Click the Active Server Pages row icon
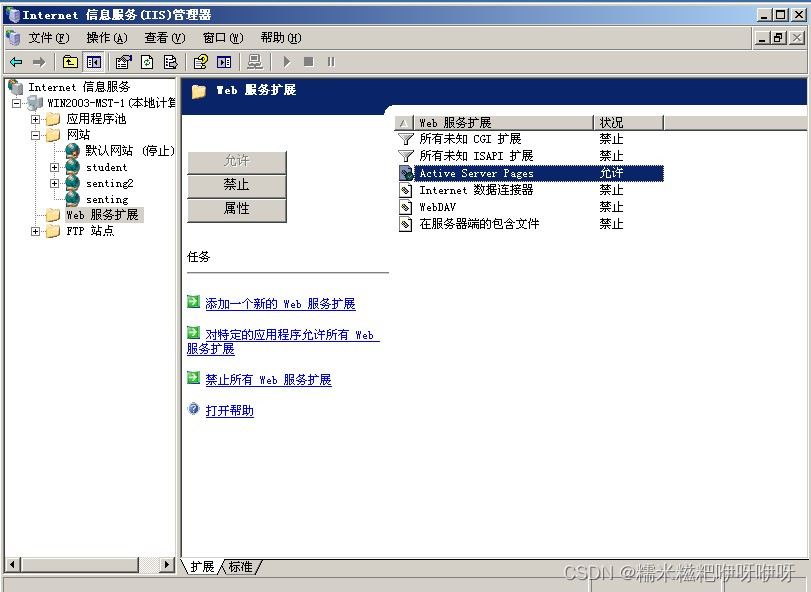Screen dimensions: 811x592 406,173
